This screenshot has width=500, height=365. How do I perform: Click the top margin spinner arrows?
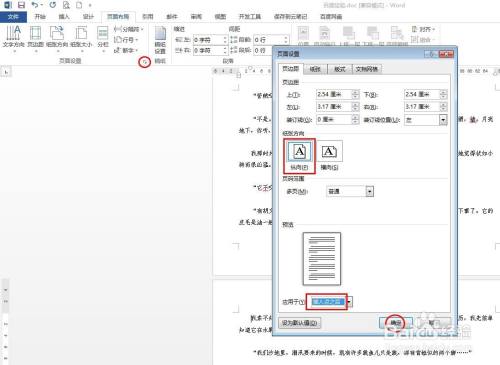[355, 95]
